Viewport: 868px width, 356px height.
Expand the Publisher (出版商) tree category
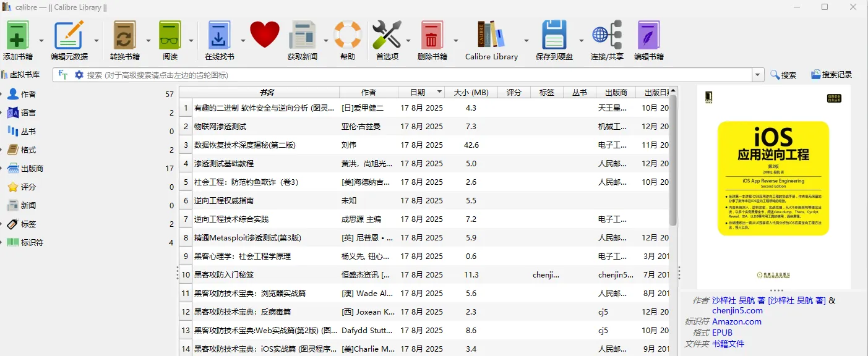click(2, 169)
